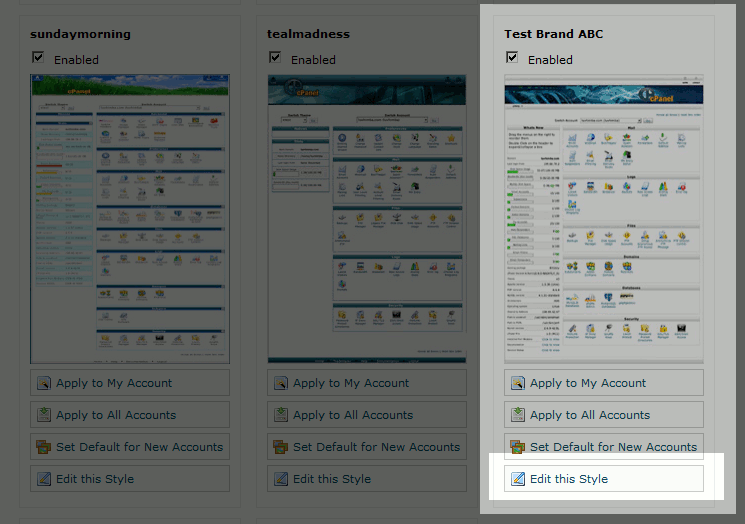Click the pencil edit icon for sundaymorning

coord(44,478)
